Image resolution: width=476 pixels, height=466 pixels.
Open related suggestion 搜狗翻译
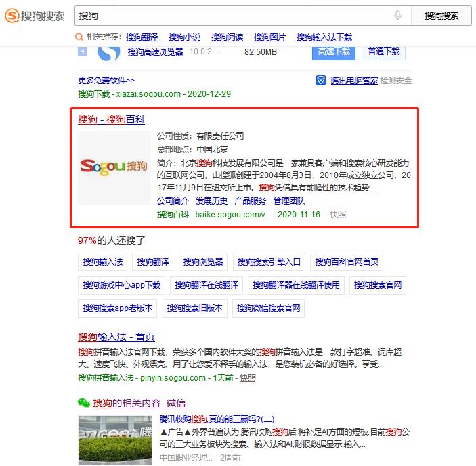tap(142, 37)
